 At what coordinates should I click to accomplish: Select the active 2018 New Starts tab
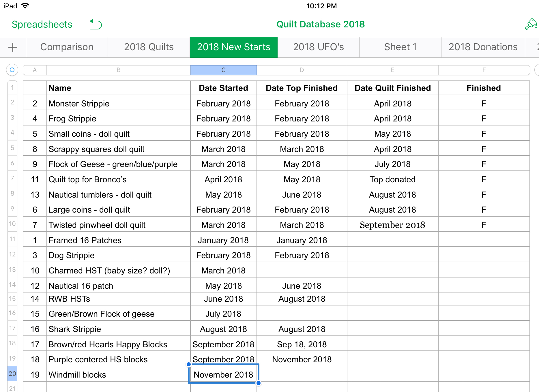[x=233, y=47]
